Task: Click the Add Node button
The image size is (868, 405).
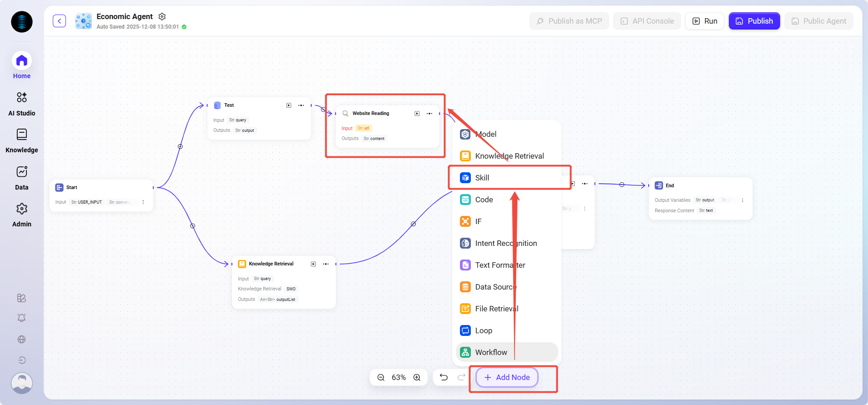Action: (507, 377)
